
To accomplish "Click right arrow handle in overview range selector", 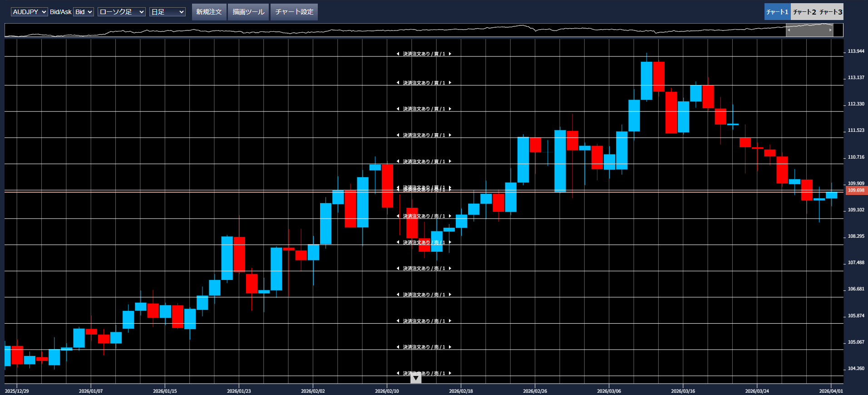I will 830,30.
